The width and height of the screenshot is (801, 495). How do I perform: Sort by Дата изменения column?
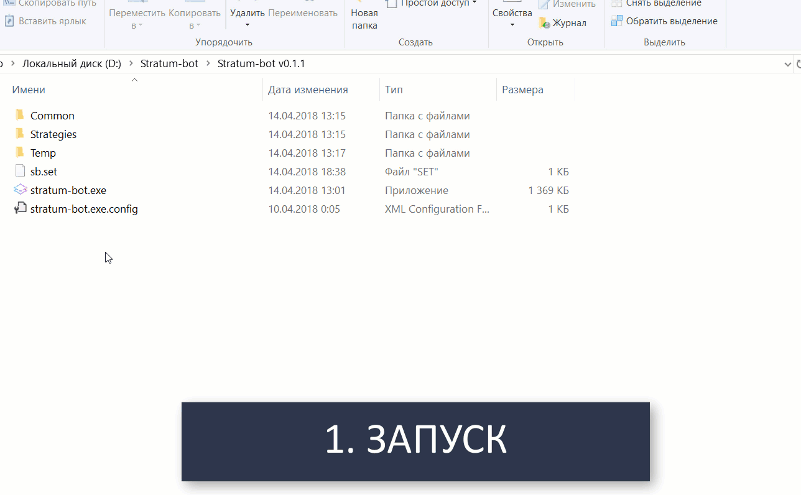pyautogui.click(x=307, y=90)
